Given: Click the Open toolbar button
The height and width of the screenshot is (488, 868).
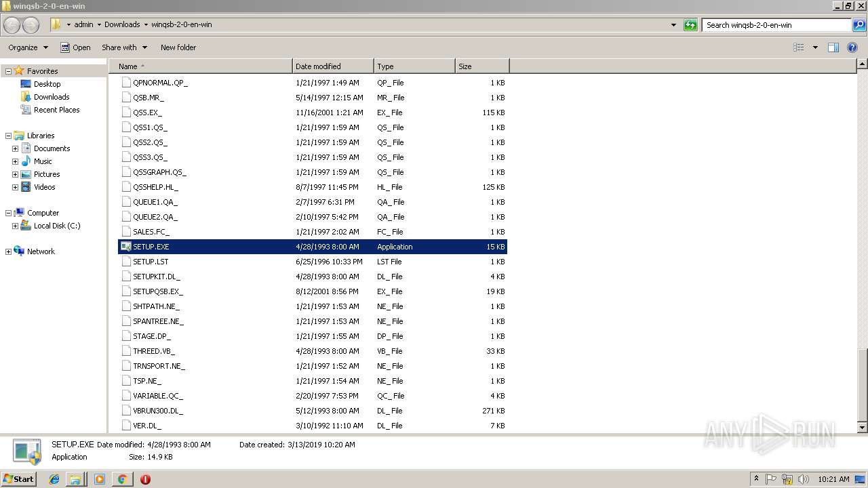Looking at the screenshot, I should [x=75, y=47].
